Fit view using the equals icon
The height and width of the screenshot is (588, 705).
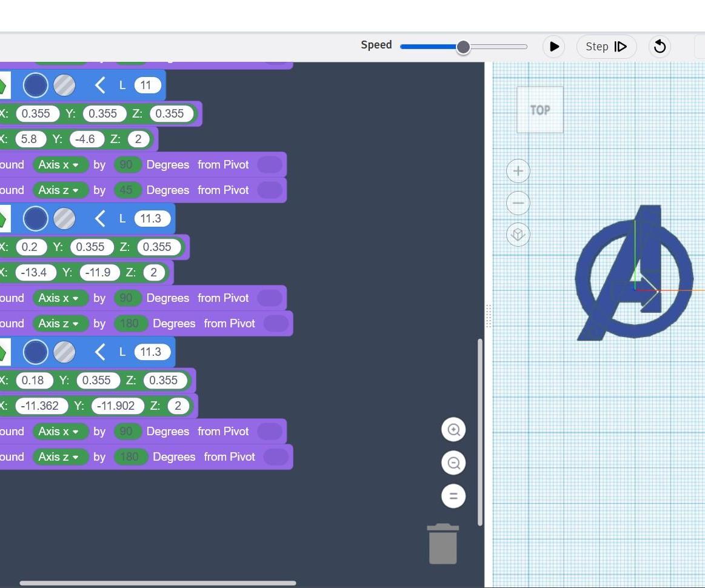pos(453,495)
